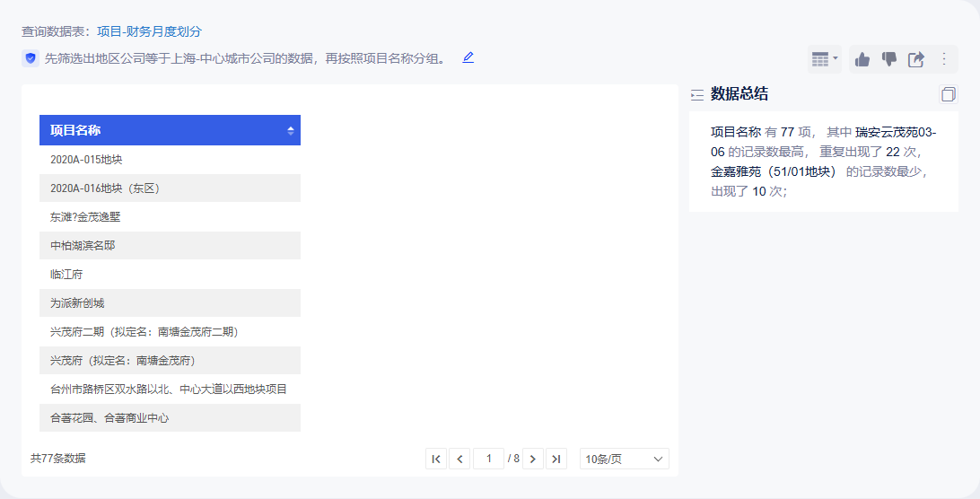The image size is (980, 499).
Task: Click the blue shield icon before the query
Action: [x=30, y=58]
